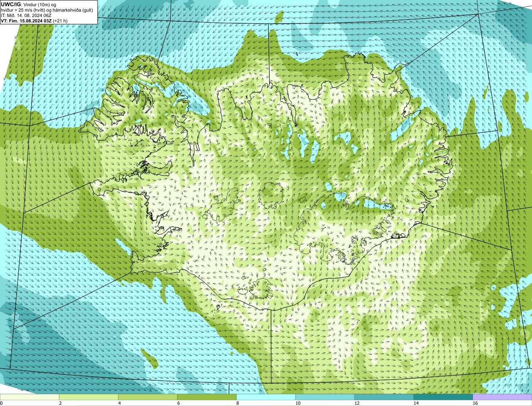The image size is (532, 406).
Task: Click the 6–8 m/s olive green legend swatch
Action: coord(207,397)
